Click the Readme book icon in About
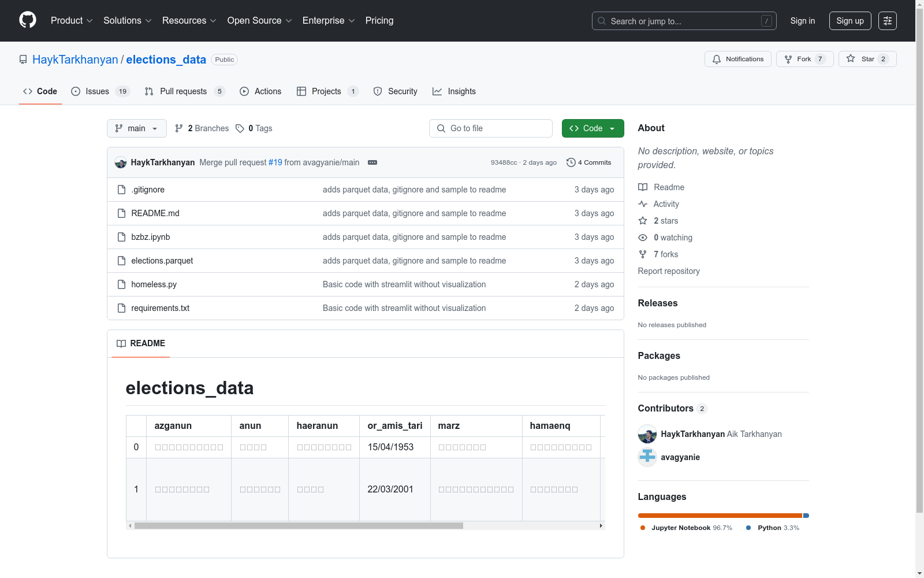The height and width of the screenshot is (578, 924). coord(643,187)
